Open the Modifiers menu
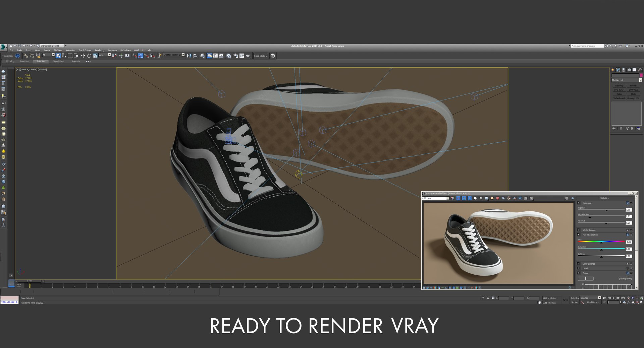Screen dimensions: 644x348 [x=58, y=50]
